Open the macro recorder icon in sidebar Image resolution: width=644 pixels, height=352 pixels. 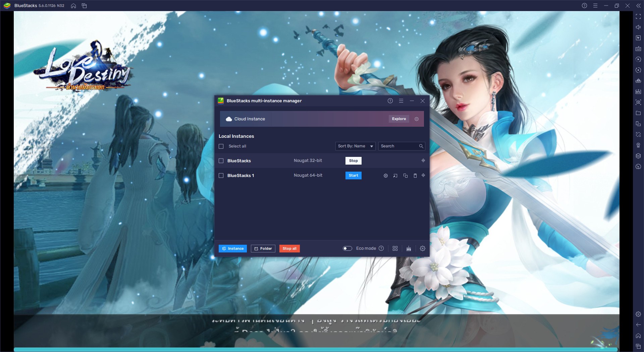point(638,59)
